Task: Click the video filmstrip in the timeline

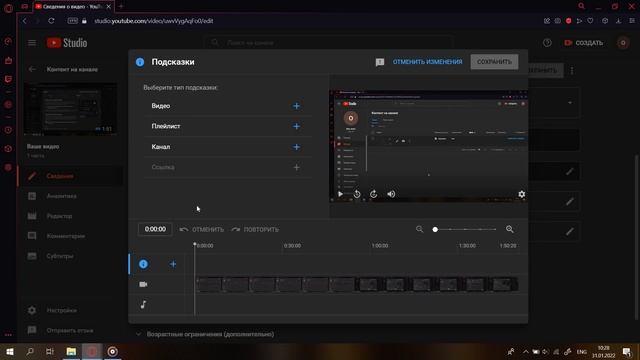Action: (x=357, y=284)
